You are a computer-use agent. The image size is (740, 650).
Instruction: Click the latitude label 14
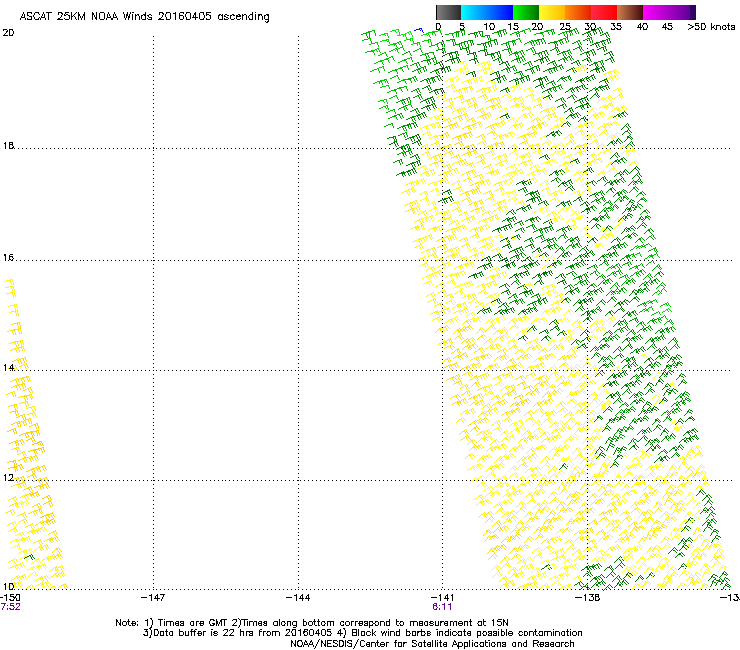[x=8, y=367]
